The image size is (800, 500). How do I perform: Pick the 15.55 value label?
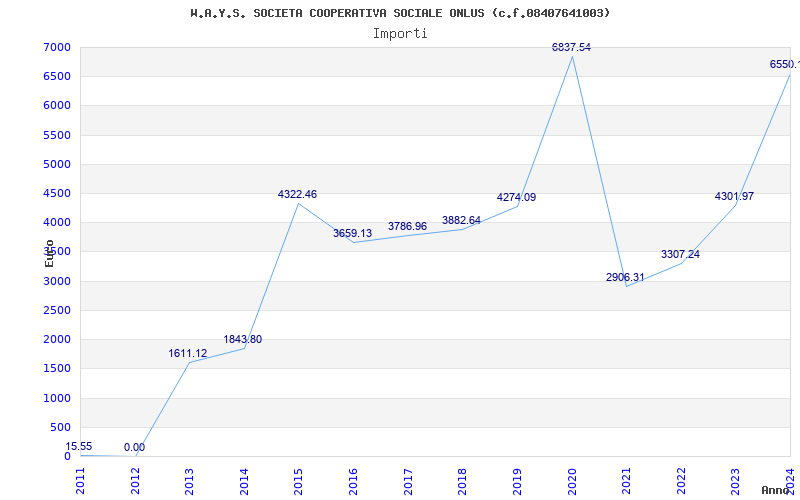[79, 446]
